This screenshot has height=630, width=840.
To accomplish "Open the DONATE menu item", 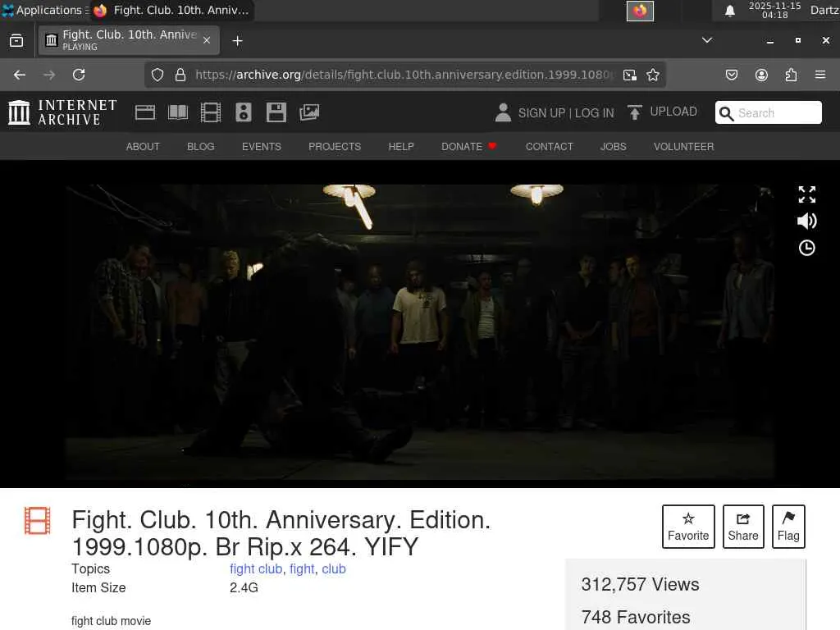I will (x=468, y=146).
